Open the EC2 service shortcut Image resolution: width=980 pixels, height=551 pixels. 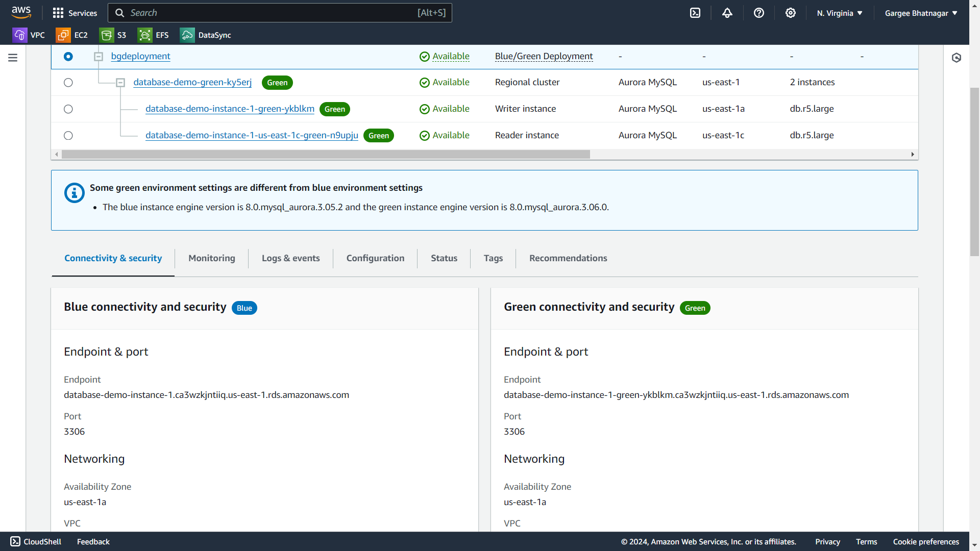(72, 35)
